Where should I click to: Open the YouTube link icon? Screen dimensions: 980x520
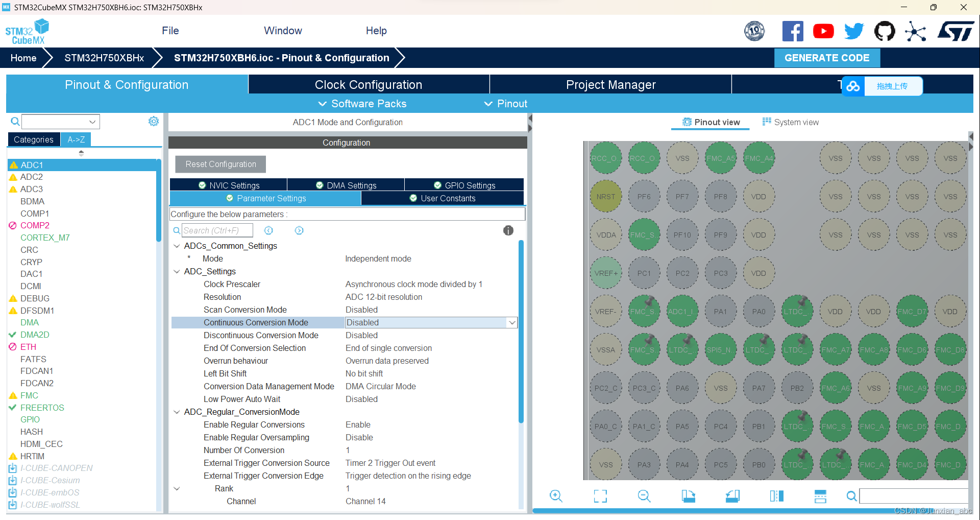point(823,31)
